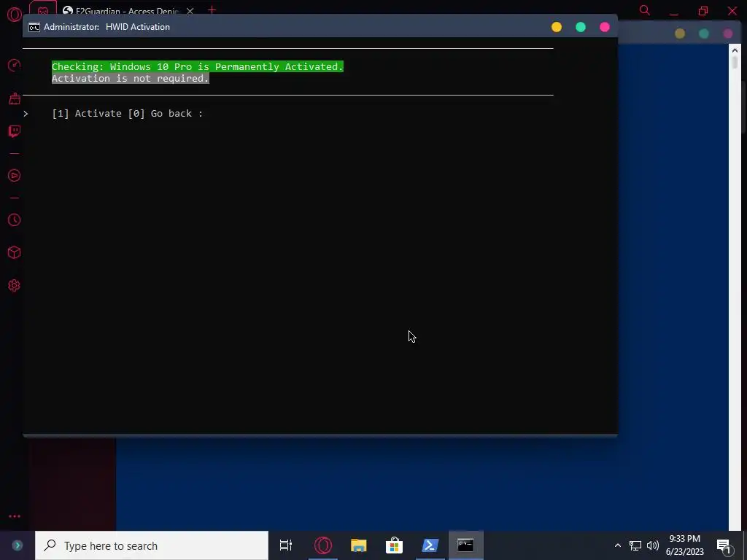Open the Player icon in Opera sidebar

click(x=15, y=175)
